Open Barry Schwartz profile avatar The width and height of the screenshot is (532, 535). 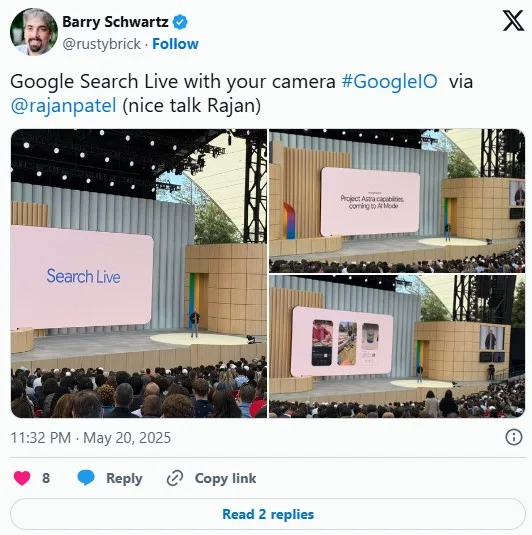tap(34, 32)
